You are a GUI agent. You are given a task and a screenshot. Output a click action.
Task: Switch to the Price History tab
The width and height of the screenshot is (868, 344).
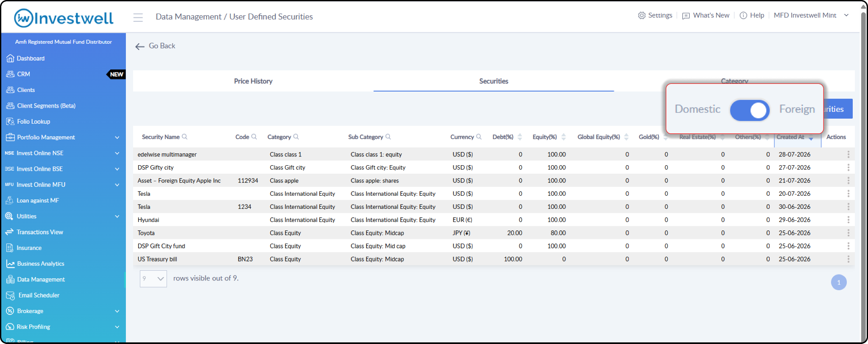click(x=253, y=81)
